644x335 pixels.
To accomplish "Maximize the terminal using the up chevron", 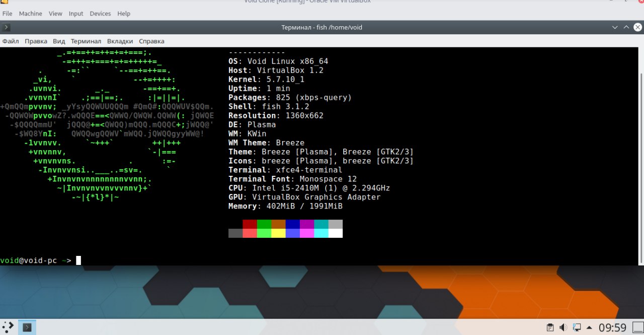I will [626, 27].
